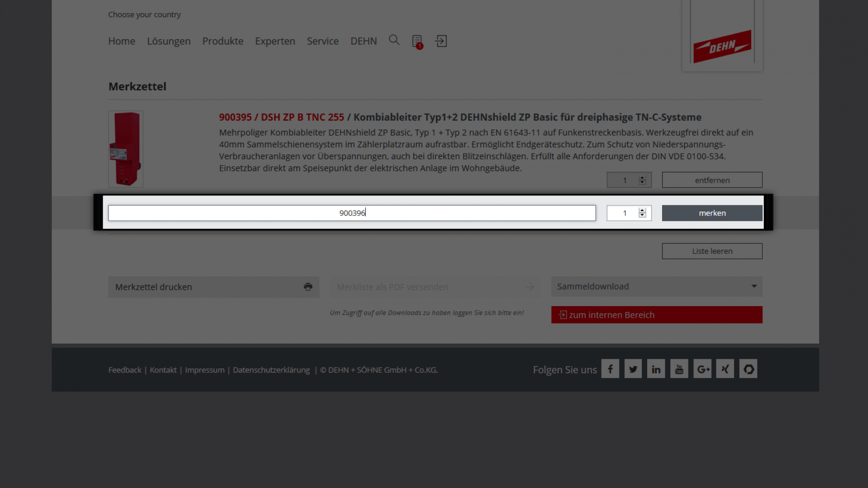Click the product image thumbnail of 900395

point(126,149)
